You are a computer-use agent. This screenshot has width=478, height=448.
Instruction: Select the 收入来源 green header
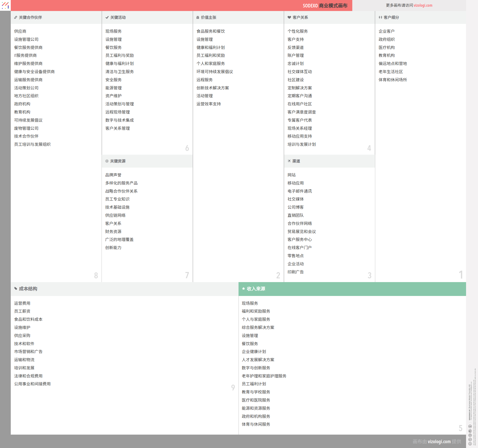click(x=352, y=289)
